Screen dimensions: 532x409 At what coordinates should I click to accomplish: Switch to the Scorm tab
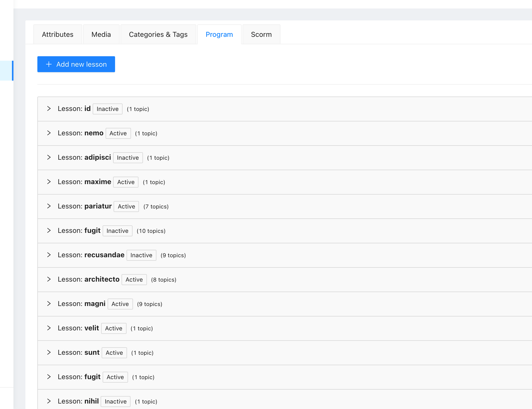tap(261, 34)
